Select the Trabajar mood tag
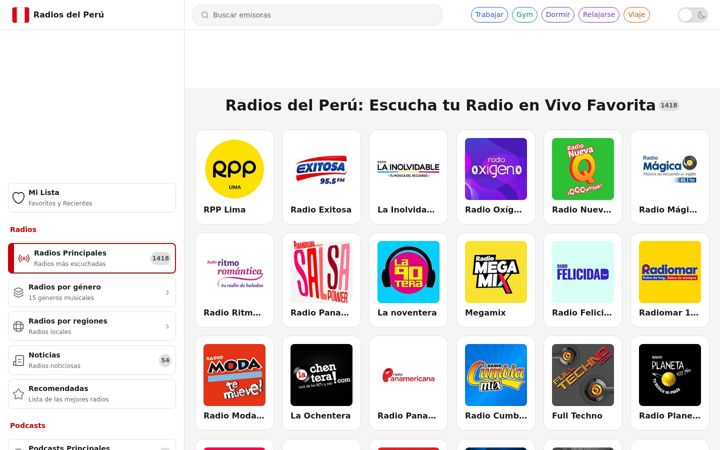The image size is (720, 450). 489,15
